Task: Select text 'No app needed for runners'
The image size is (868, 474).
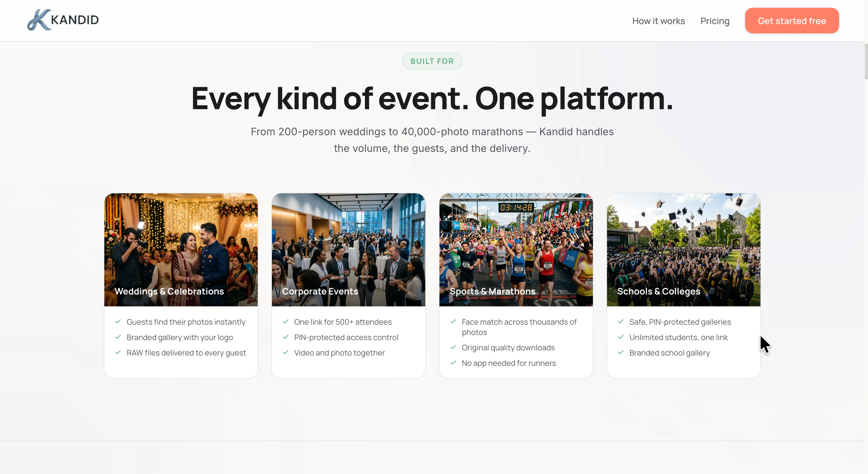Action: point(508,363)
